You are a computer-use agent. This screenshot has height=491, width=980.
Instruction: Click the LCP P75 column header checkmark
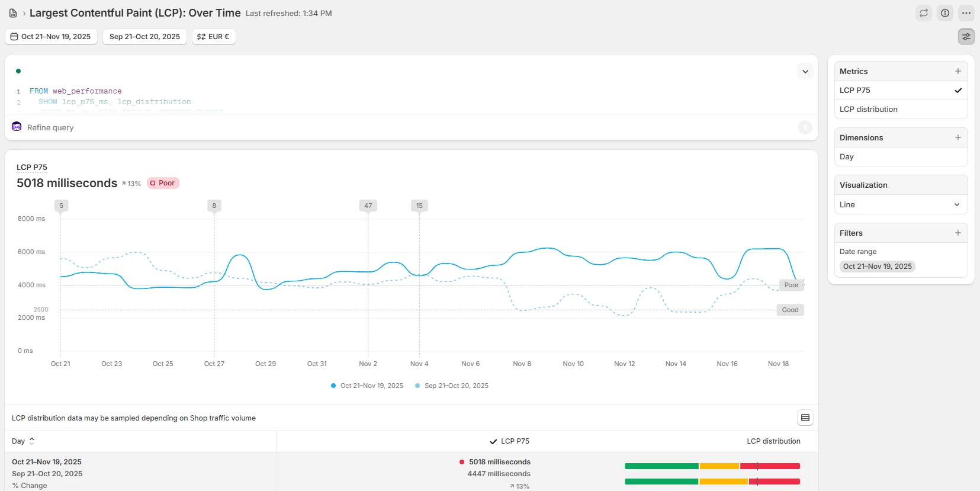[493, 441]
